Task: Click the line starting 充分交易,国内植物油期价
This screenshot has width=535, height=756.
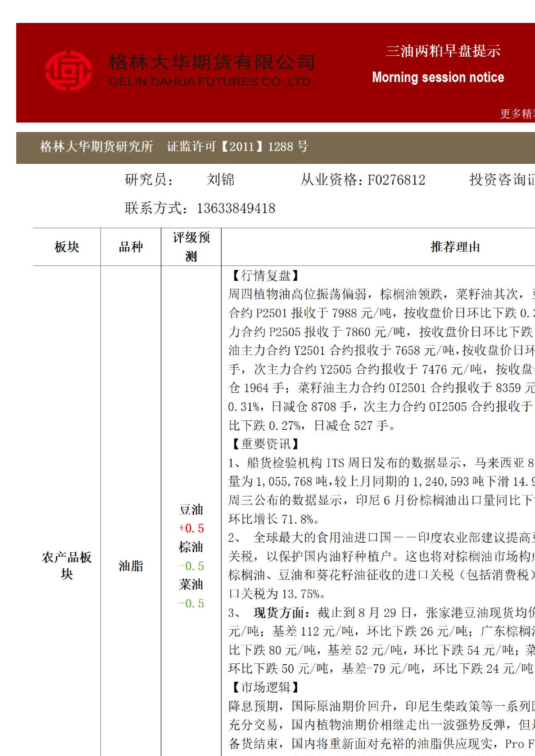Action: coord(381,725)
